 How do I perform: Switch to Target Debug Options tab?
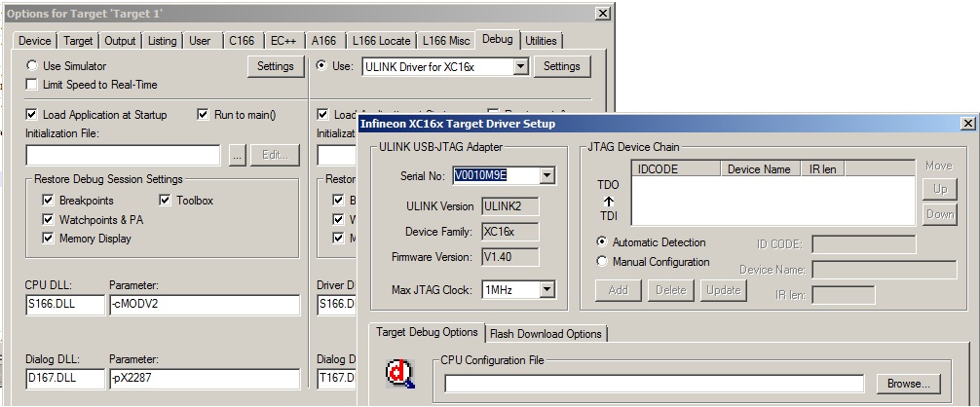427,332
